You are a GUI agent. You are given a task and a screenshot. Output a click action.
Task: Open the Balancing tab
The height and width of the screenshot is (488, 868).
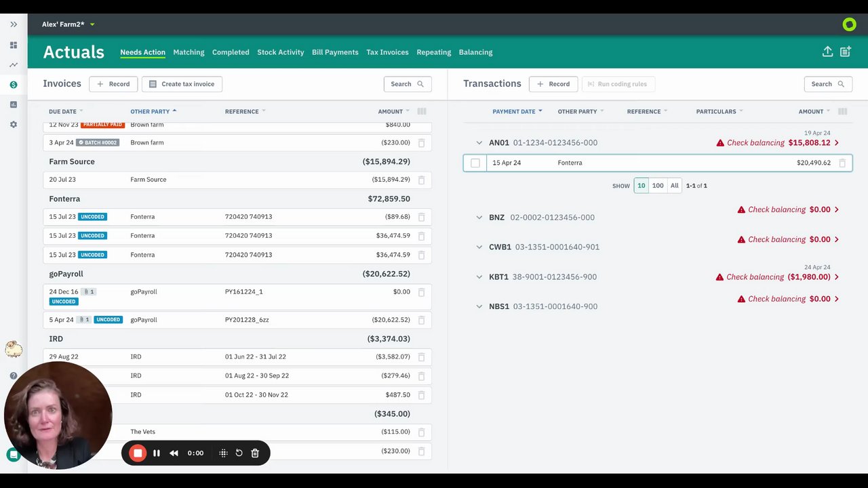tap(476, 52)
